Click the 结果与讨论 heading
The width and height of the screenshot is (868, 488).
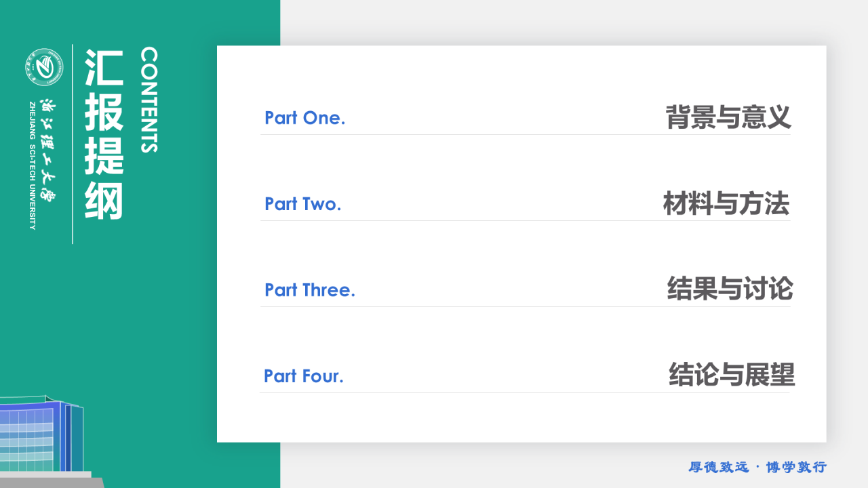point(730,289)
